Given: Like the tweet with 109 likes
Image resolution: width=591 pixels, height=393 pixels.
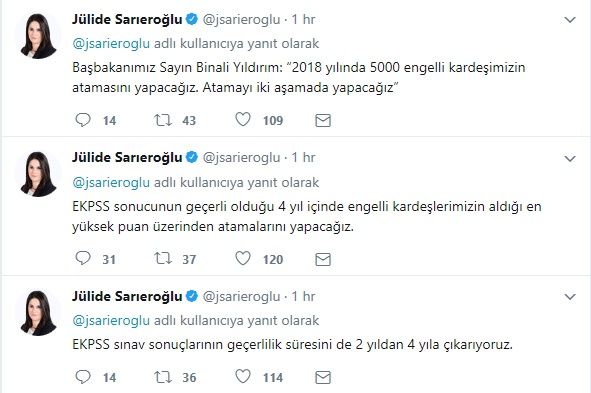Looking at the screenshot, I should coord(243,120).
